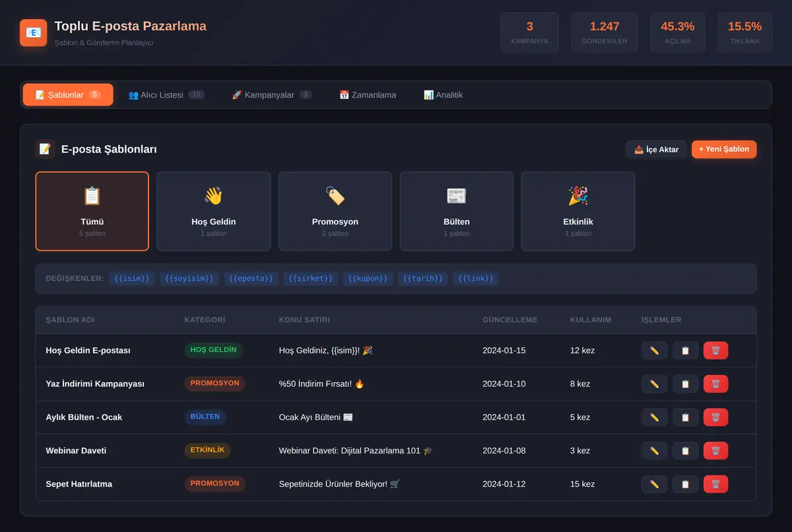Click the {{isim}} variable chip
The image size is (792, 532).
point(132,279)
